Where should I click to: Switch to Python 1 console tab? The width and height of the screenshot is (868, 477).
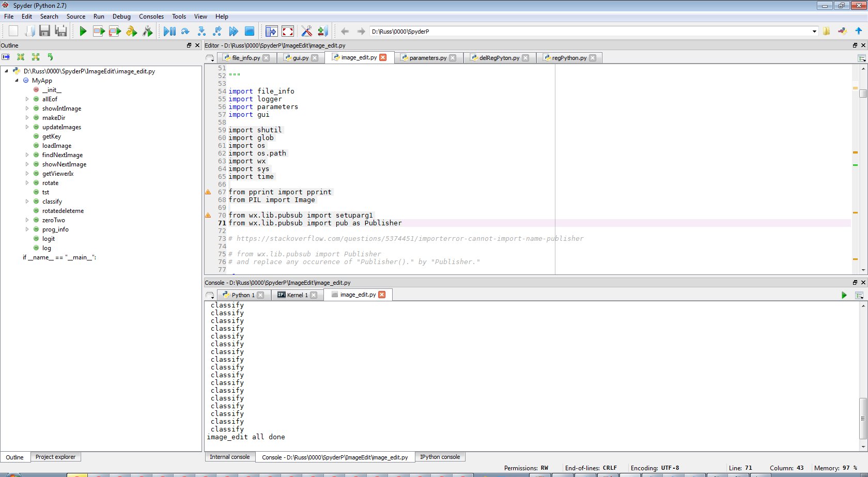tap(243, 295)
